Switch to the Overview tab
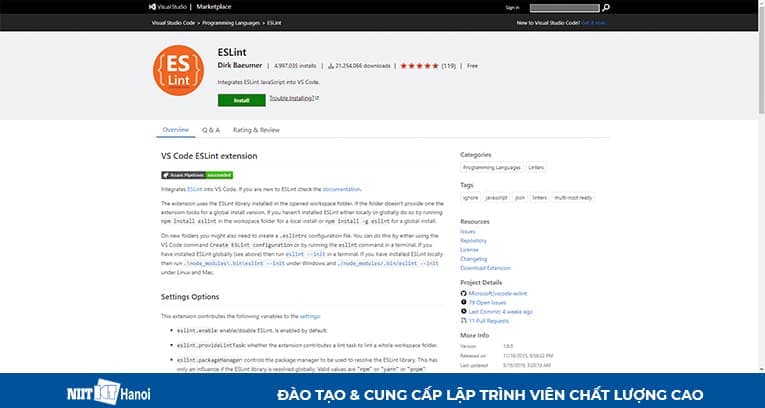This screenshot has width=765, height=408. [176, 130]
